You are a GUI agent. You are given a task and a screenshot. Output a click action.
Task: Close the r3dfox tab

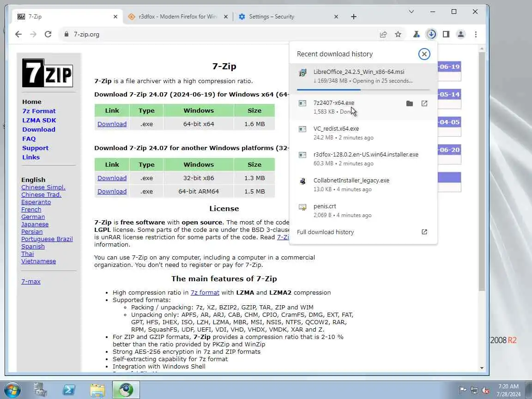pyautogui.click(x=226, y=16)
